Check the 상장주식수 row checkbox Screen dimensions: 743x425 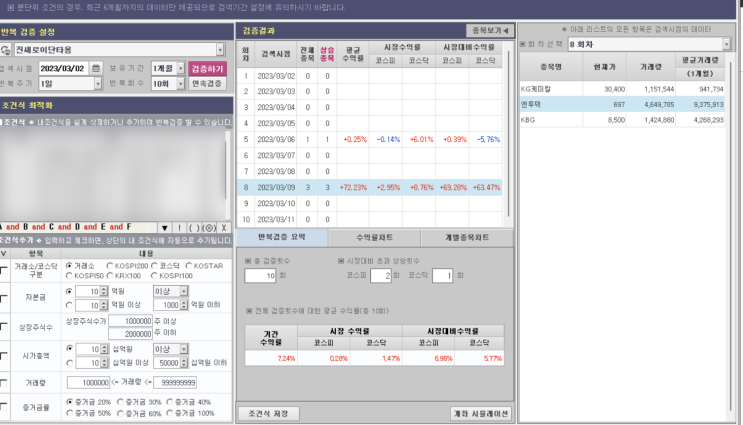pyautogui.click(x=4, y=326)
